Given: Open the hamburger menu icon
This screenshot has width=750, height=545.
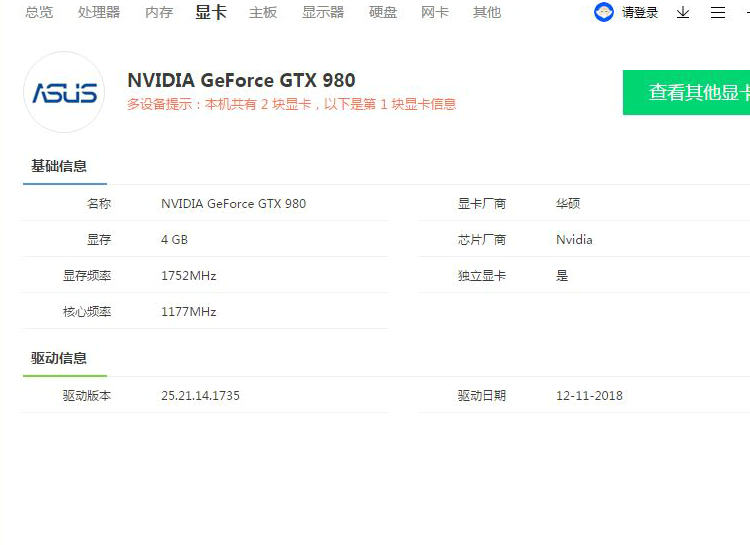Looking at the screenshot, I should click(717, 12).
